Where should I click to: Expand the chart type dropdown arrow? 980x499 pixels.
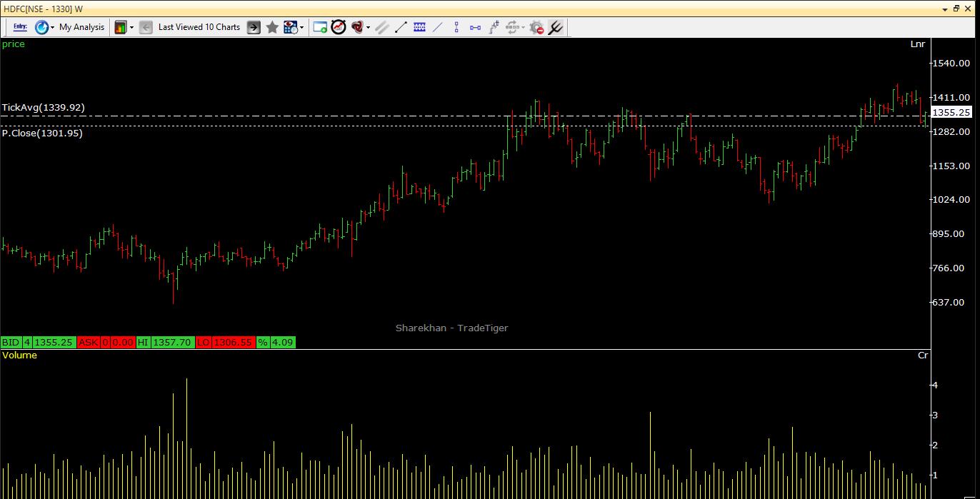coord(131,28)
